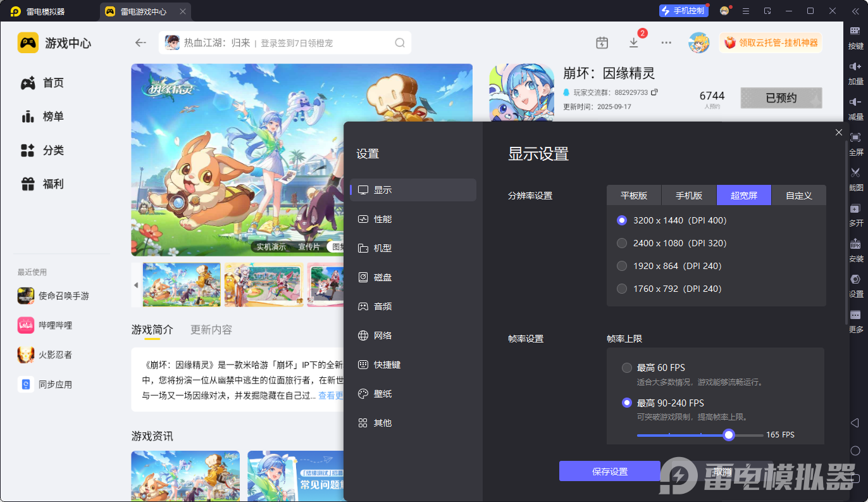Go to 福利 in the game center
Image resolution: width=868 pixels, height=502 pixels.
tap(42, 184)
